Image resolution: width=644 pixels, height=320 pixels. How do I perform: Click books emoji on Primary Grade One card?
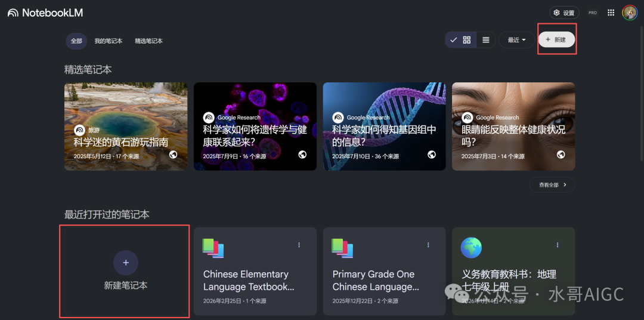[x=342, y=248]
